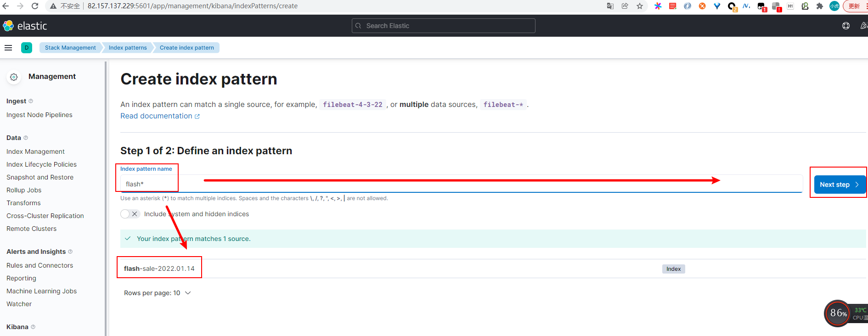Screen dimensions: 868x336
Task: Select the Create index pattern breadcrumb
Action: [x=187, y=48]
